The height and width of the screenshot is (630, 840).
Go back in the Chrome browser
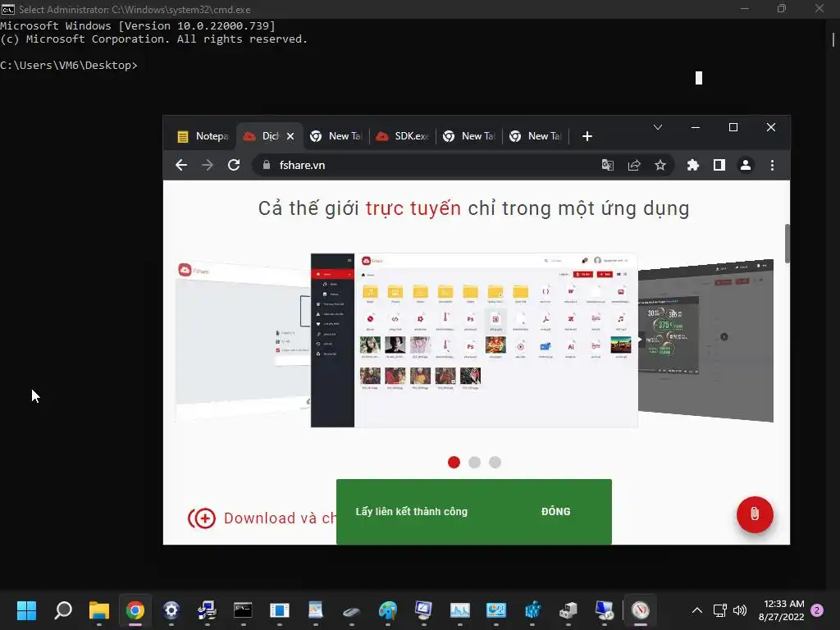[x=181, y=165]
